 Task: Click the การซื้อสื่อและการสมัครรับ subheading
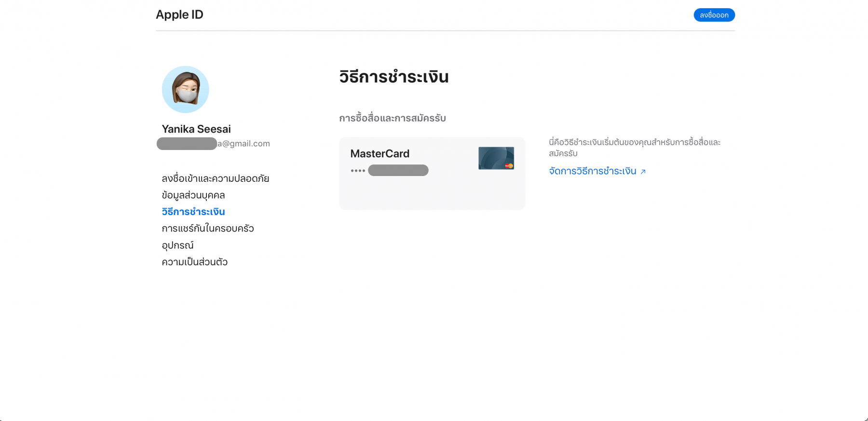coord(392,119)
